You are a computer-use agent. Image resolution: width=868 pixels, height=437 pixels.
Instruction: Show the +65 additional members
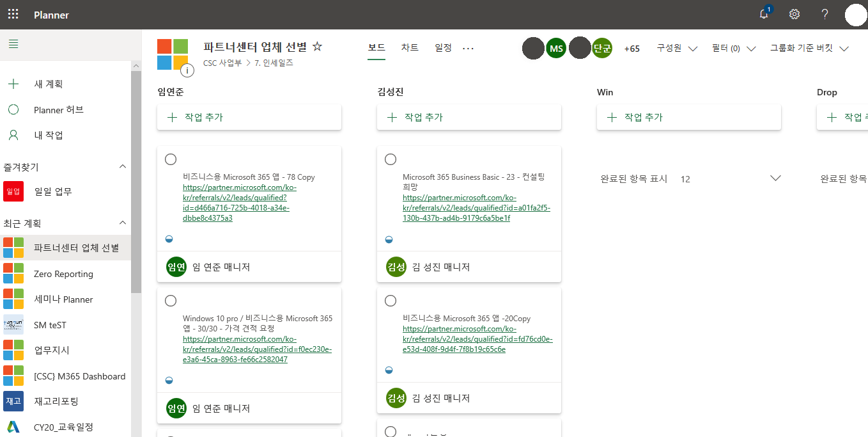click(x=632, y=49)
